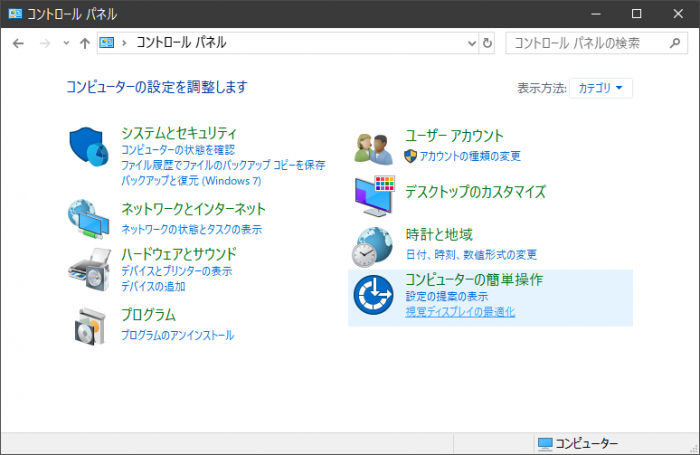Go up one level with up arrow

(85, 43)
